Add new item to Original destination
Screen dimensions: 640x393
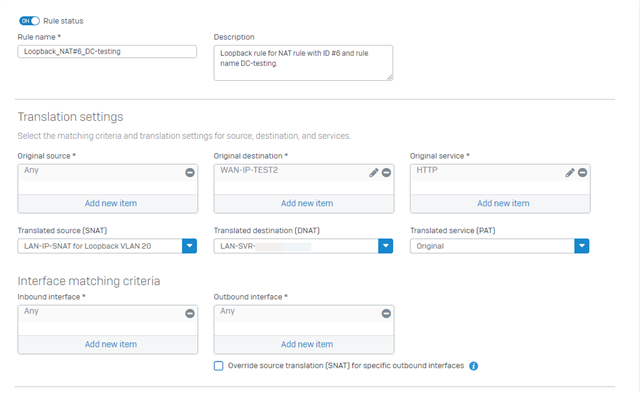[307, 203]
